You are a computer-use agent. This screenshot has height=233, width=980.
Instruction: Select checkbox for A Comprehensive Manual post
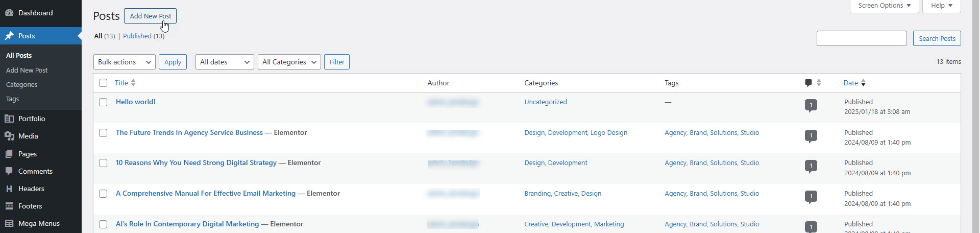(103, 194)
